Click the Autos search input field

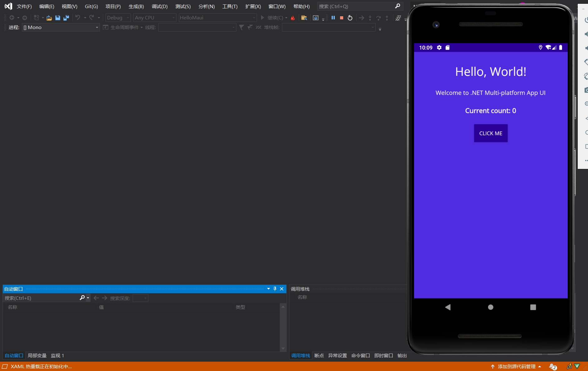click(41, 298)
